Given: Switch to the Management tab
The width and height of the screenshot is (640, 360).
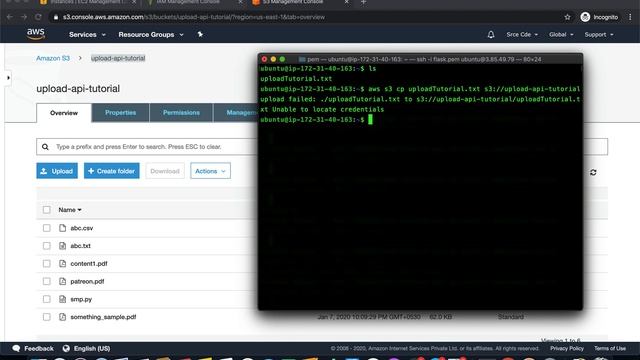Looking at the screenshot, I should point(236,113).
